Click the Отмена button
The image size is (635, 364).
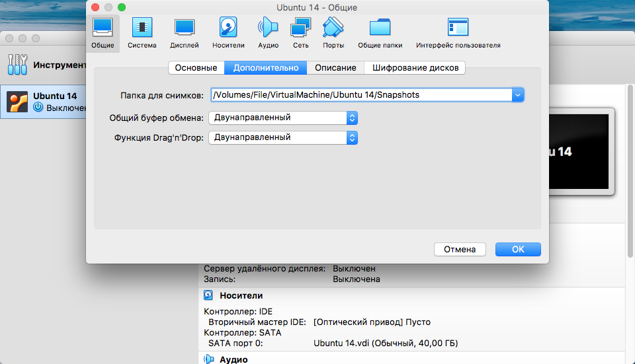tap(460, 249)
